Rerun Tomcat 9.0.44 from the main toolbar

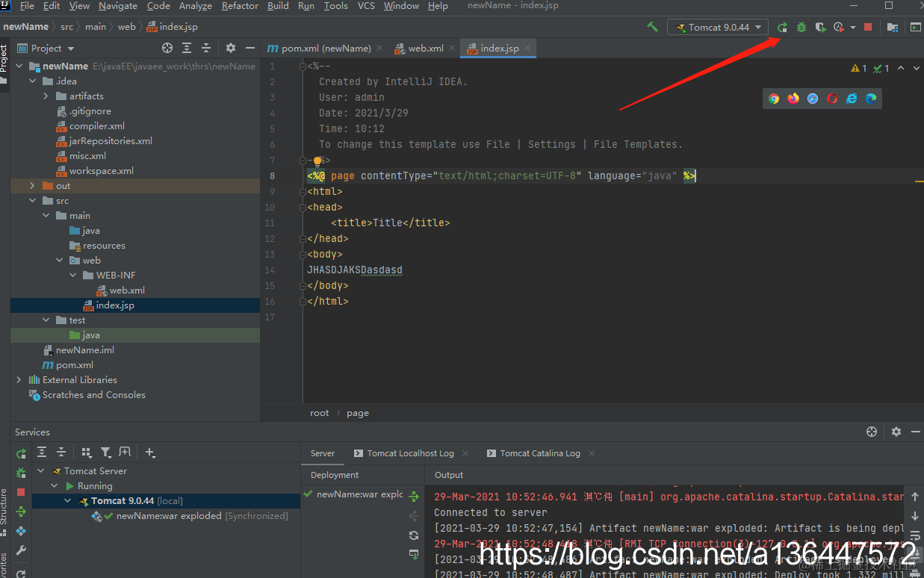[782, 27]
